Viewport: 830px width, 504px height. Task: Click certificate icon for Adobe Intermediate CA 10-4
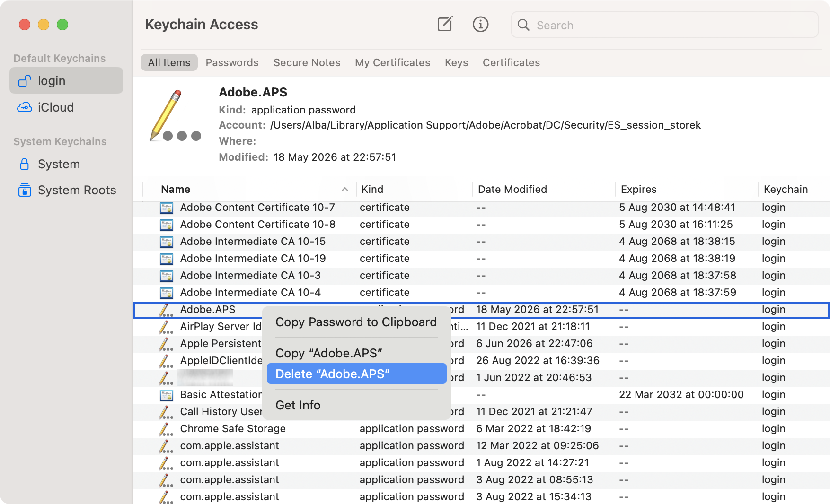(x=167, y=293)
